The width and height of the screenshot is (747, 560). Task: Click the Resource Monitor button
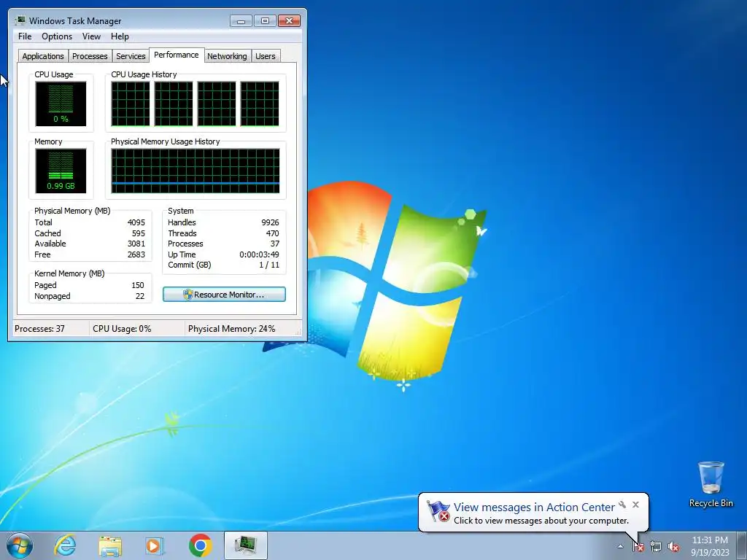224,295
